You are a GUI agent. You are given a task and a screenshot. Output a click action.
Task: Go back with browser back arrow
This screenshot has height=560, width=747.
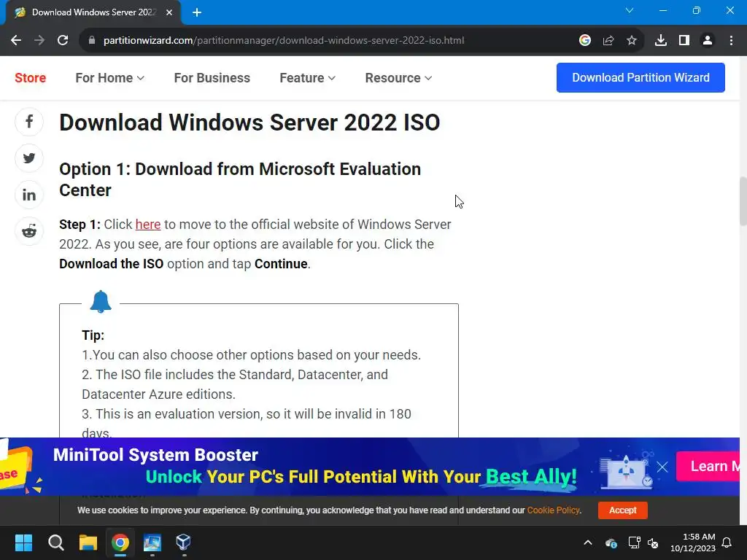coord(16,41)
